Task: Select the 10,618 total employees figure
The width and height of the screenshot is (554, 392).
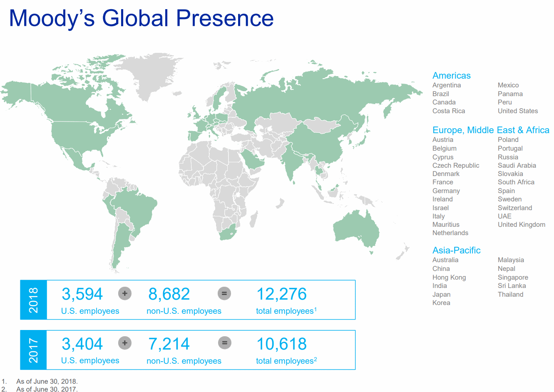Action: click(281, 344)
